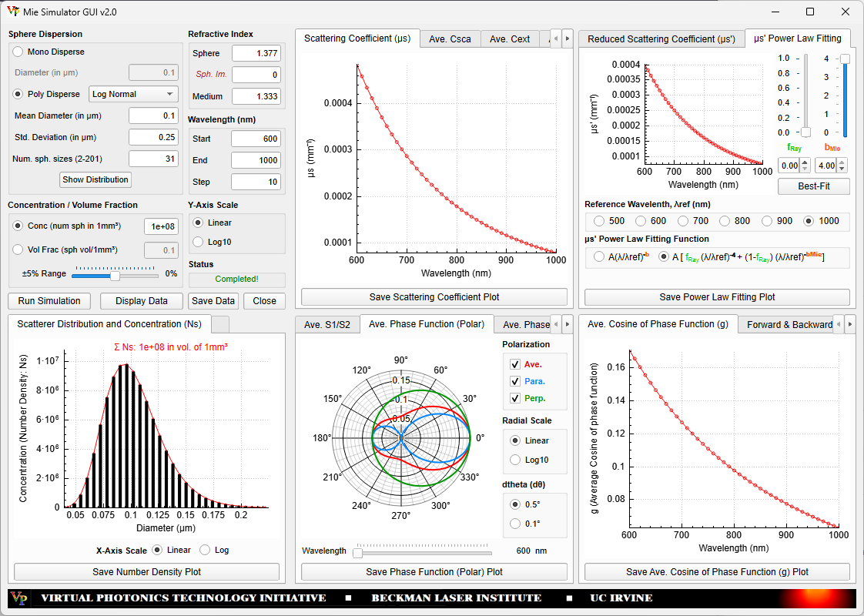Click the Wavelength slider under polar plot
864x616 pixels.
tap(424, 552)
